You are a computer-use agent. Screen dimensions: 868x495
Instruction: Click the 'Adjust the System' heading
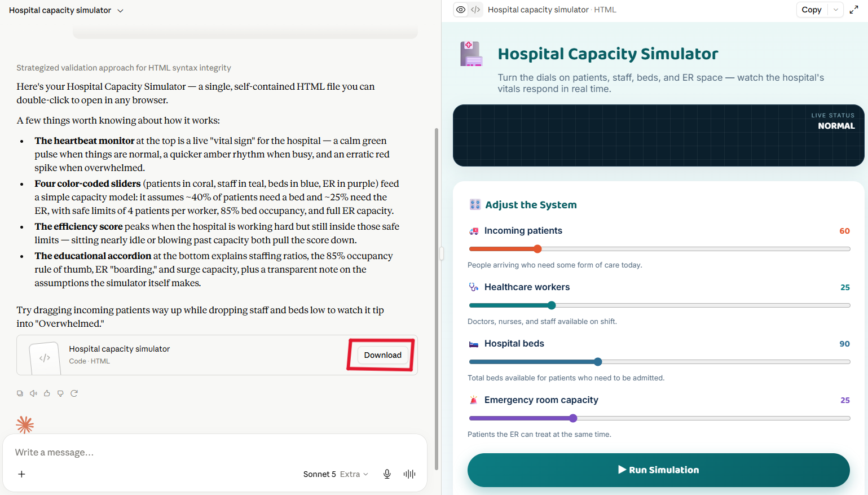tap(531, 205)
